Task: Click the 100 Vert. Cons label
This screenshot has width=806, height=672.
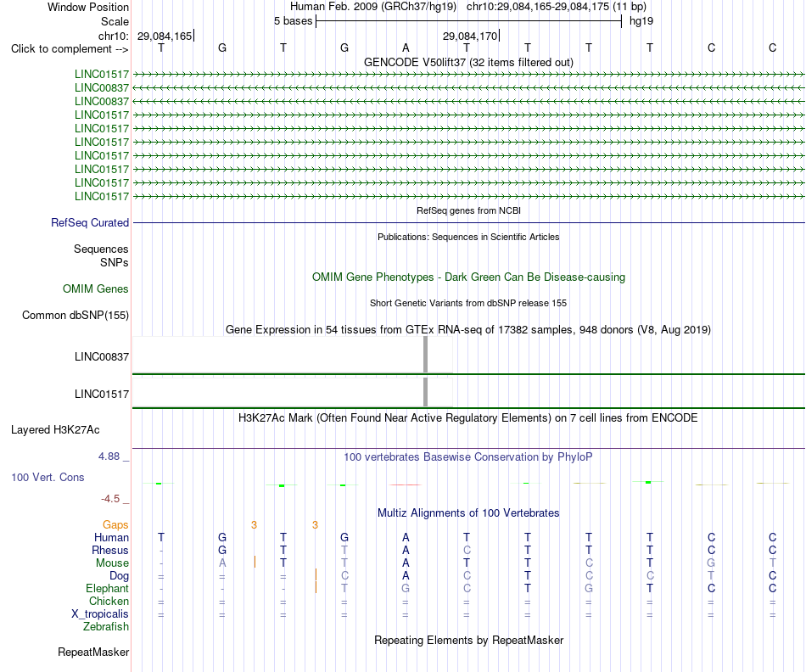Action: tap(48, 478)
